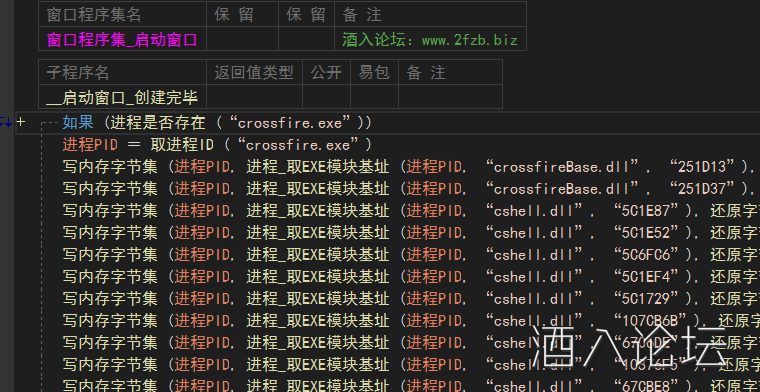This screenshot has height=392, width=760.
Task: Click the blue flow arrow icon beside 如果 line
Action: coord(5,122)
